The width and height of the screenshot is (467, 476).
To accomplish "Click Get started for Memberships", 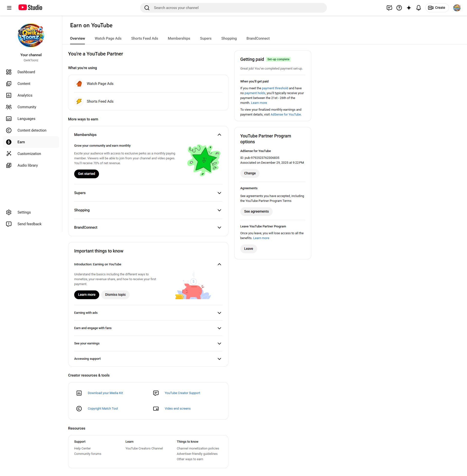I will [x=86, y=174].
